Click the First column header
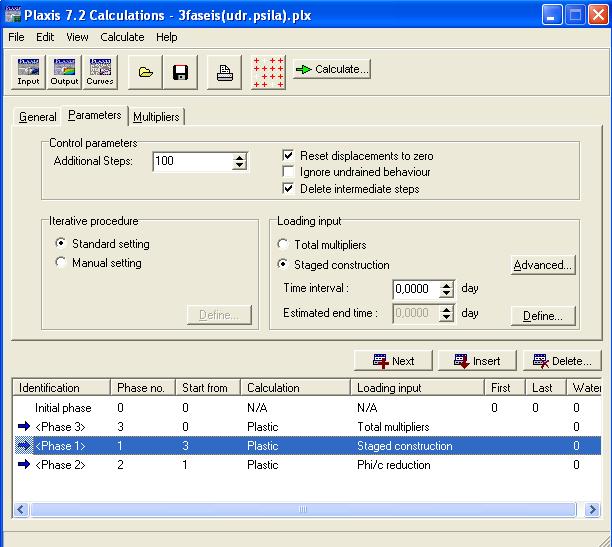The image size is (612, 547). pyautogui.click(x=505, y=388)
